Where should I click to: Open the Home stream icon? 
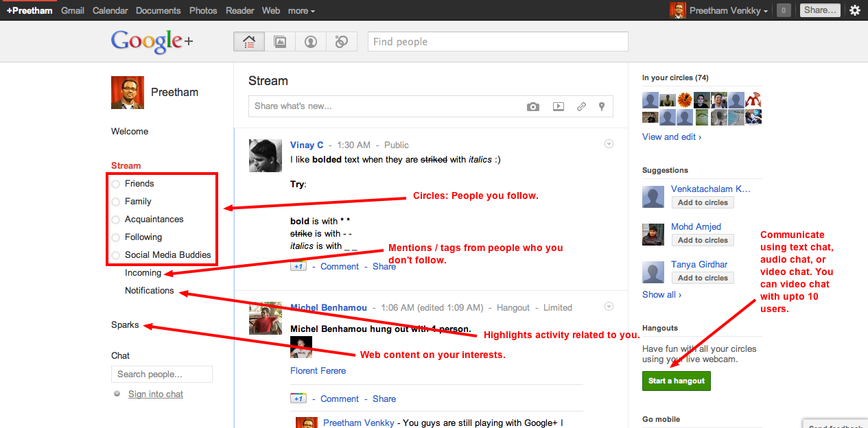(249, 42)
